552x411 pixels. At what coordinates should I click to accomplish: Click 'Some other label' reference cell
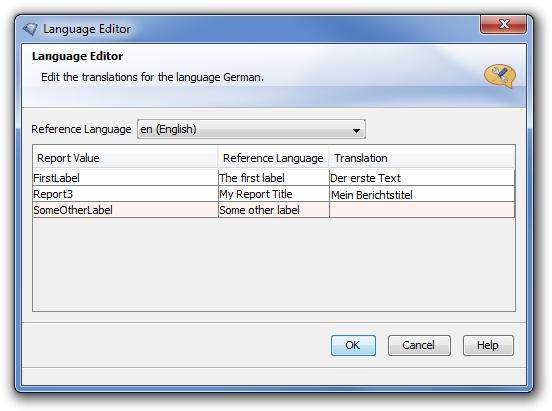coord(274,210)
